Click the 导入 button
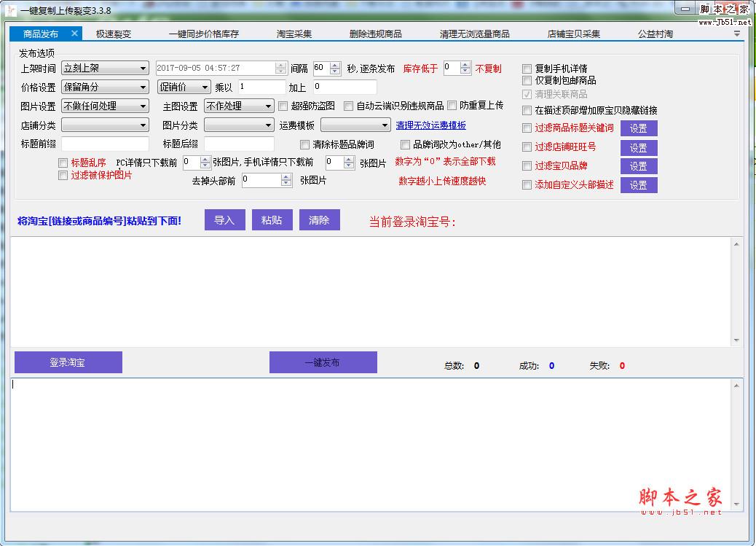 coord(224,219)
